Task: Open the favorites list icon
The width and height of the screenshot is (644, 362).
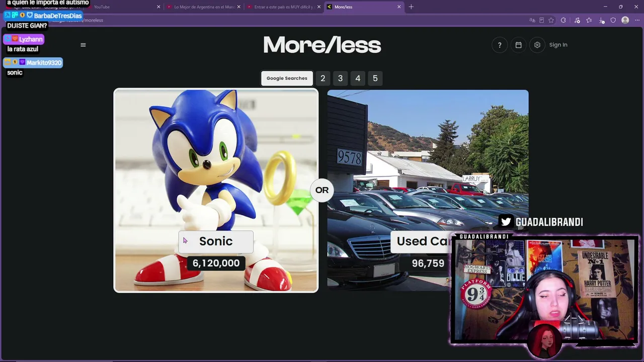Action: click(589, 20)
